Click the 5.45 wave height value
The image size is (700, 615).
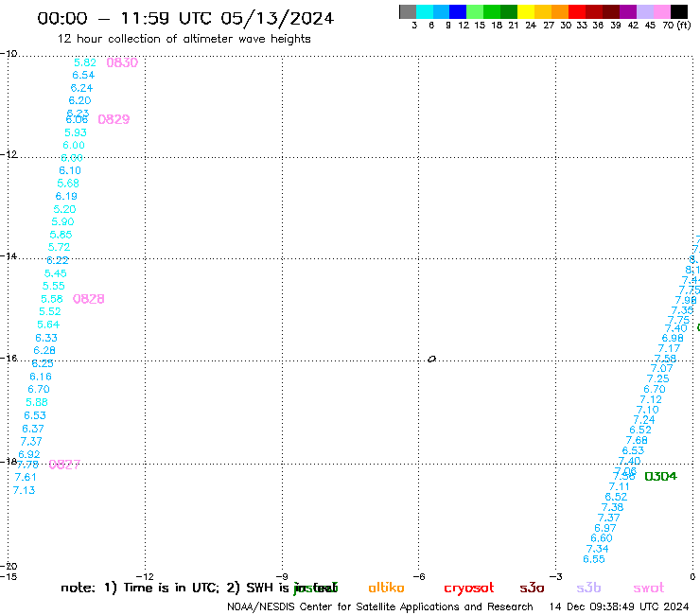click(56, 273)
